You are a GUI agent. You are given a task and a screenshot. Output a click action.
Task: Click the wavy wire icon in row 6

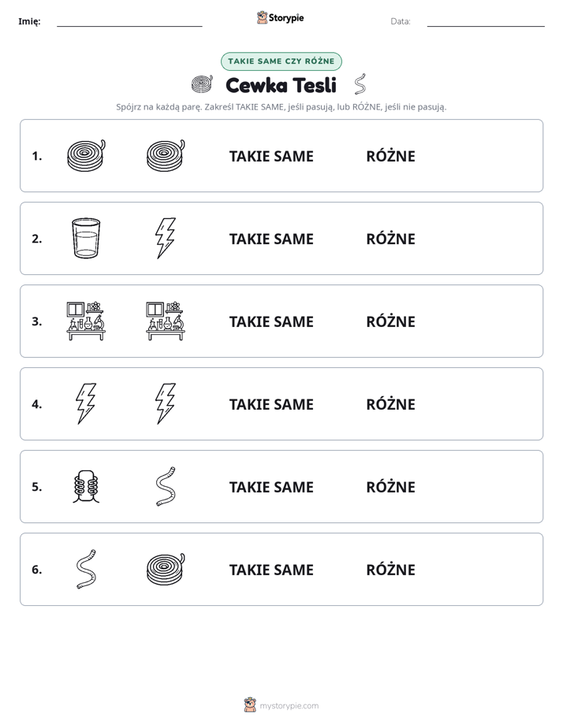coord(86,569)
